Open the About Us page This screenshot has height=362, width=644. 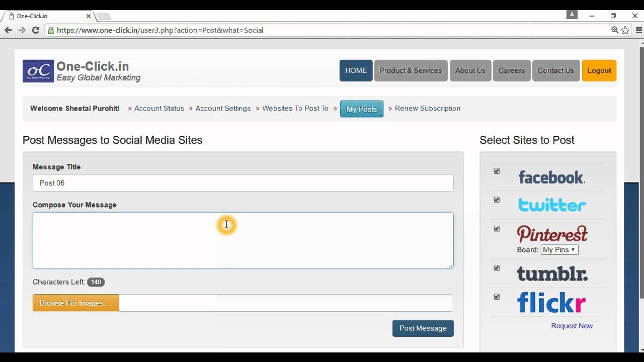click(470, 70)
